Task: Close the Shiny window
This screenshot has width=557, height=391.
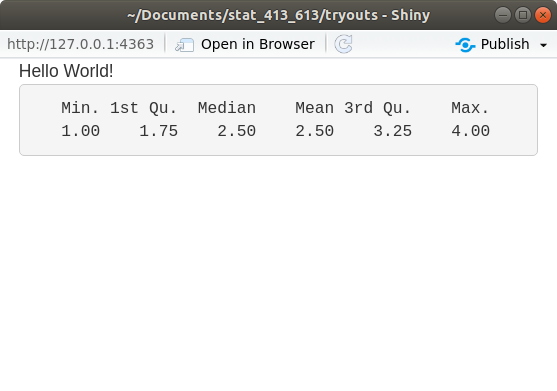Action: pyautogui.click(x=543, y=15)
